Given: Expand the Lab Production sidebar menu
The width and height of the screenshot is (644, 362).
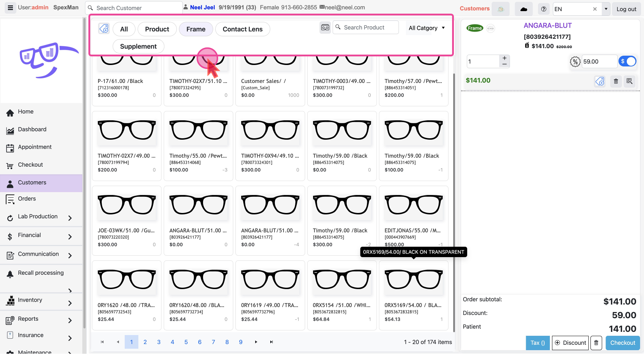Looking at the screenshot, I should 70,218.
